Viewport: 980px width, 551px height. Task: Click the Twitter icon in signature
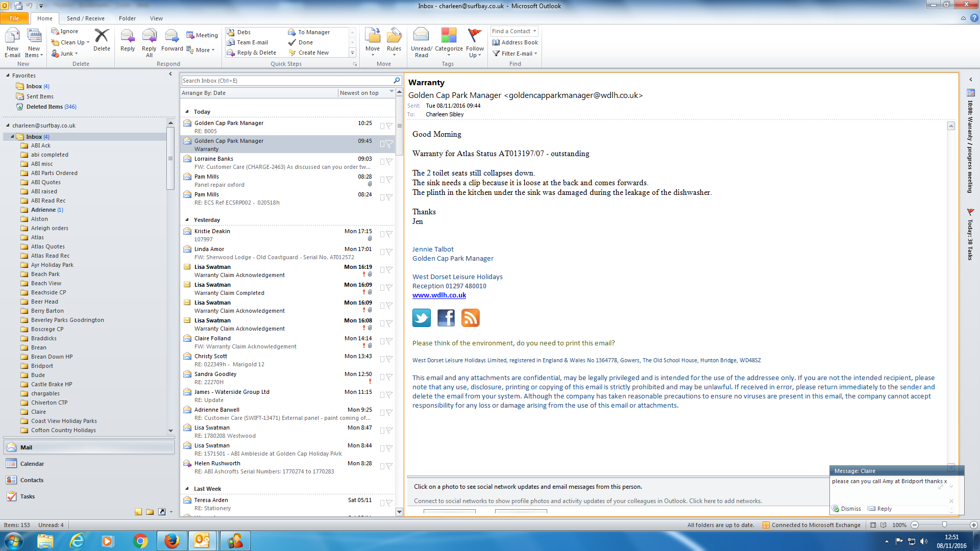pyautogui.click(x=422, y=318)
